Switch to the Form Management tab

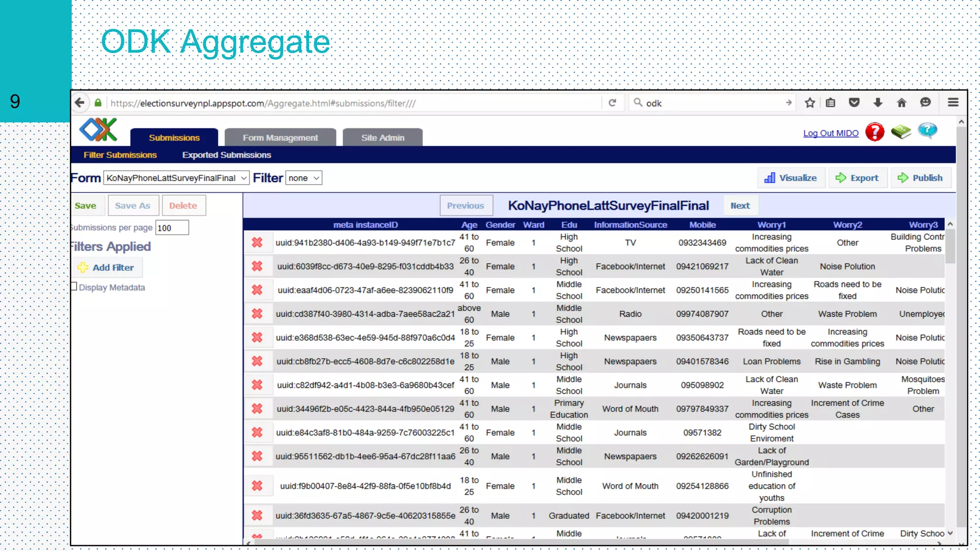280,138
